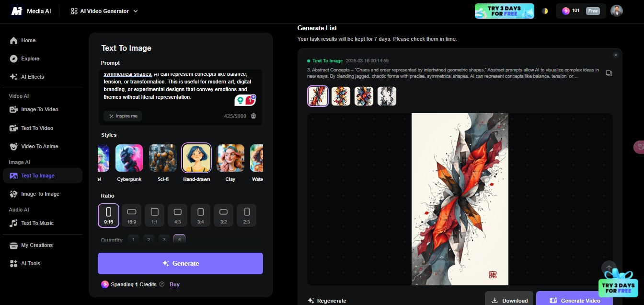644x305 pixels.
Task: Select the second generated image thumbnail
Action: coord(341,96)
